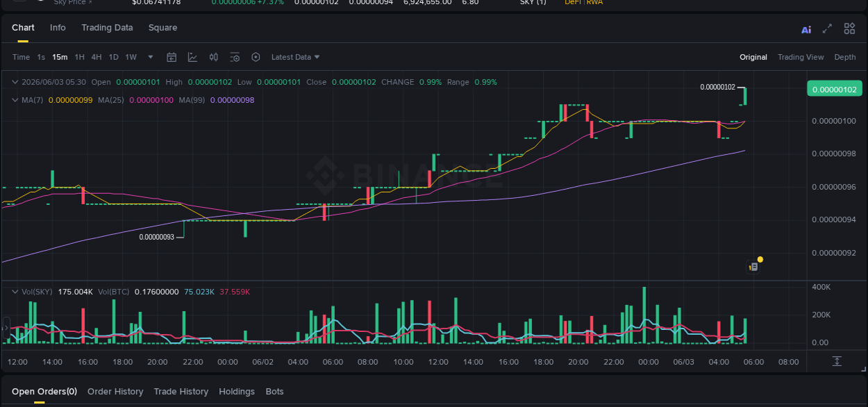Screen dimensions: 868x407
Task: Select the Trade History tab
Action: coord(181,392)
